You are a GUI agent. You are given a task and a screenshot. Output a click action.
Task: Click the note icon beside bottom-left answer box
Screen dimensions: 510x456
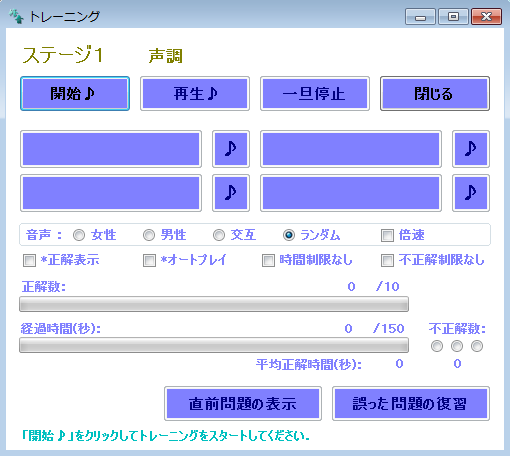231,193
